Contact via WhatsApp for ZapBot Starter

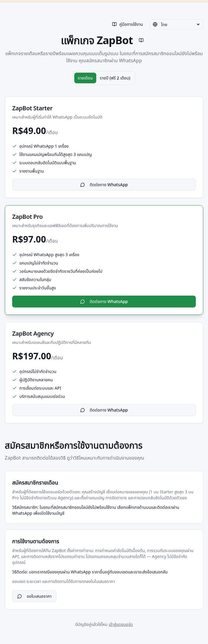[104, 185]
